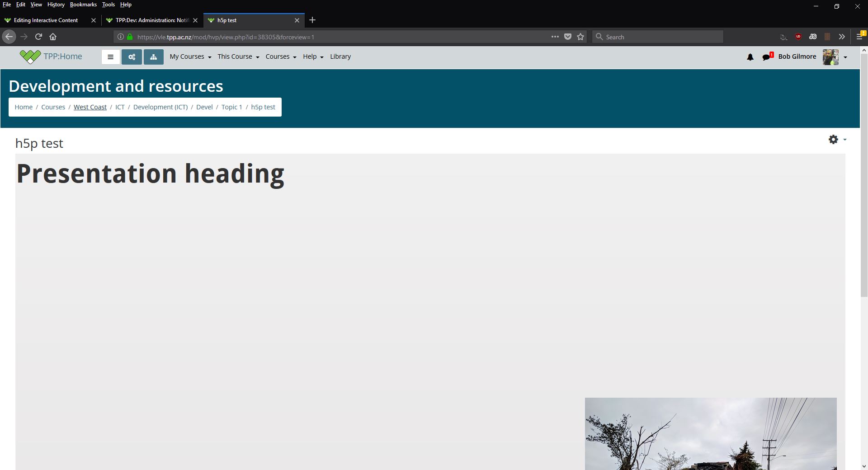The height and width of the screenshot is (470, 868).
Task: Go back to previous page
Action: (x=9, y=37)
